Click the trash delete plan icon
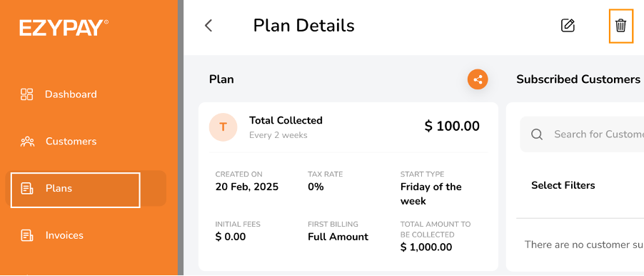Image resolution: width=644 pixels, height=276 pixels. tap(620, 26)
